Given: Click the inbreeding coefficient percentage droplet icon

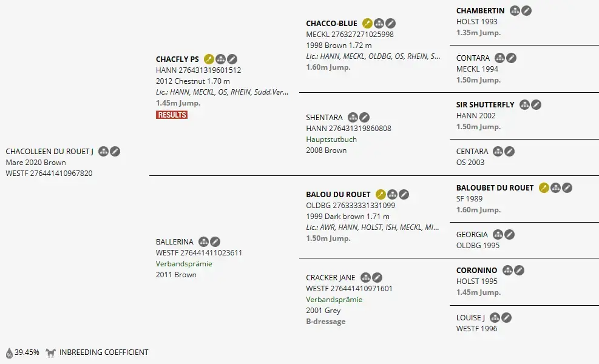Looking at the screenshot, I should (9, 353).
